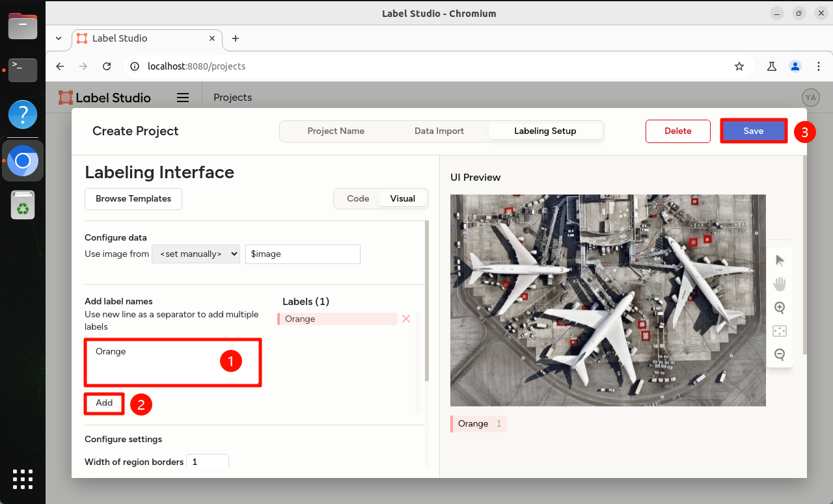Focus the region border width field
This screenshot has width=833, height=504.
coord(208,462)
